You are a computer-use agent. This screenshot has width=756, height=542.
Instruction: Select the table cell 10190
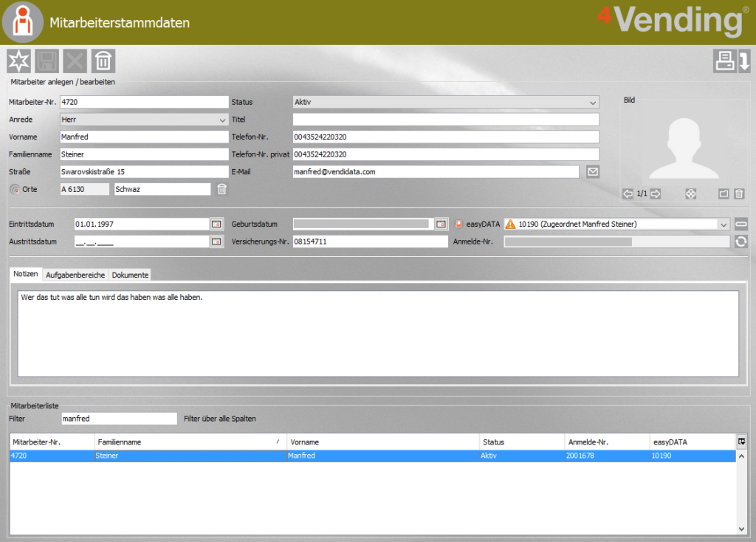693,456
